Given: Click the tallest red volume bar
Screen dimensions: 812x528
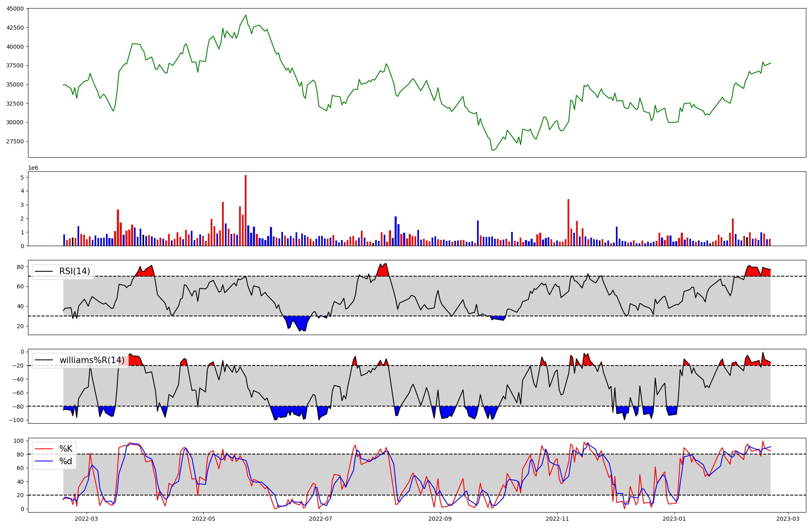Looking at the screenshot, I should tap(246, 210).
